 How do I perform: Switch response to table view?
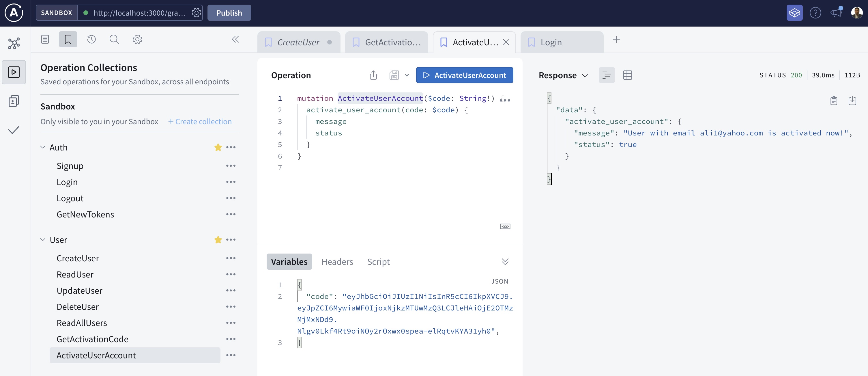pyautogui.click(x=627, y=75)
